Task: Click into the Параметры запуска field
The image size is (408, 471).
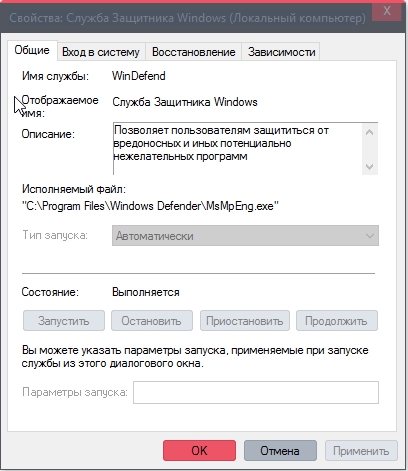Action: pyautogui.click(x=256, y=392)
